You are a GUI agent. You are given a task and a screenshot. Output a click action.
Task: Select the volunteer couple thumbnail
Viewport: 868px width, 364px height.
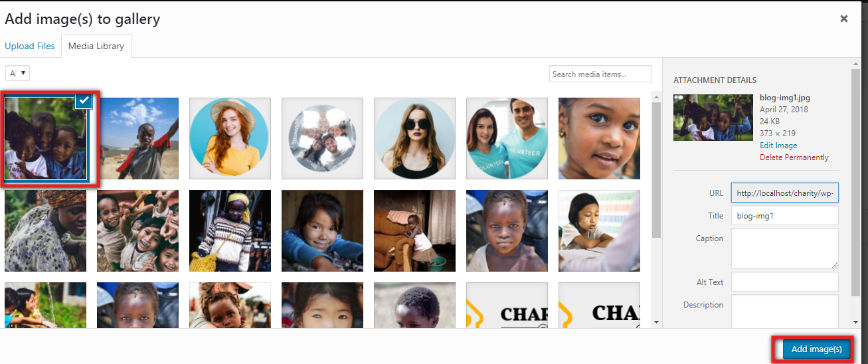[507, 138]
